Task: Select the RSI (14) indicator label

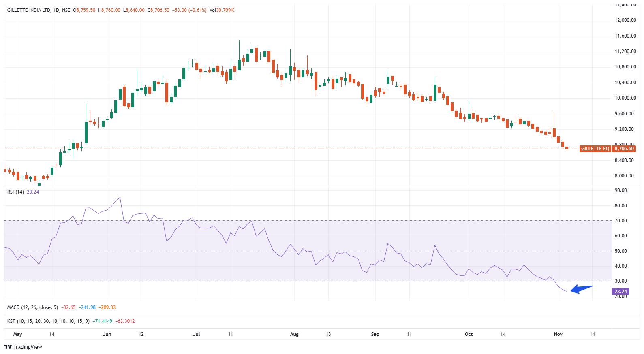Action: 15,192
